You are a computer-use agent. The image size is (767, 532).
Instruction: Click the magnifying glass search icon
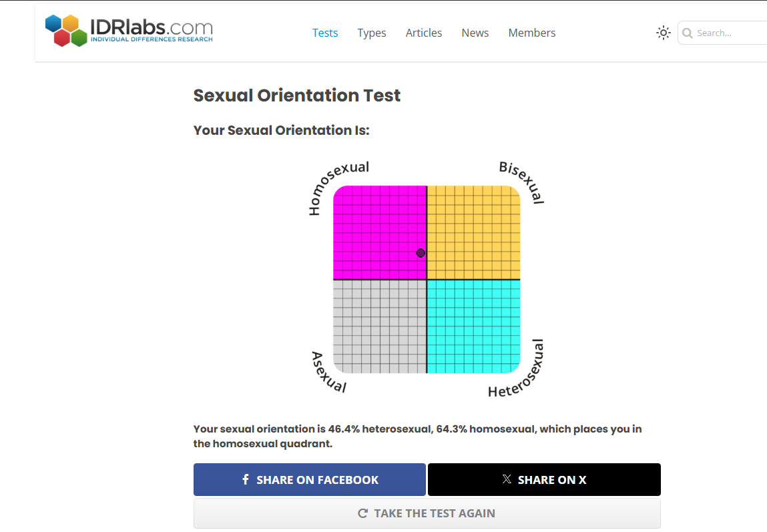[688, 33]
